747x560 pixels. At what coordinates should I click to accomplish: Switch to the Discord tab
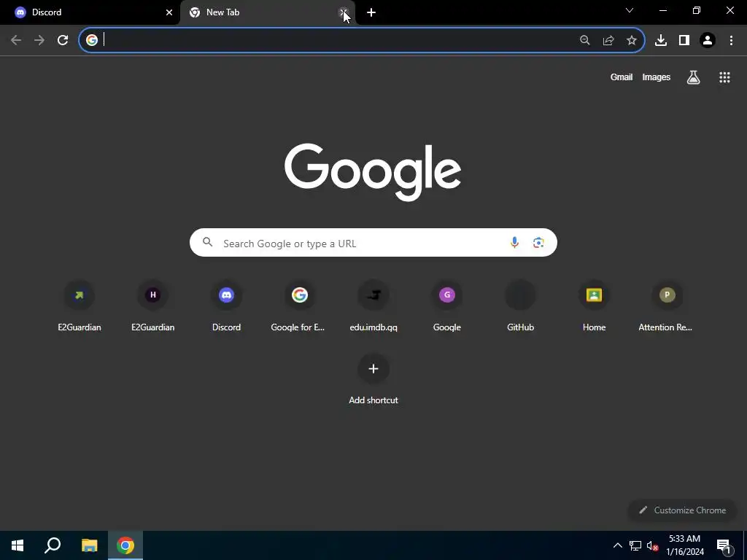[90, 12]
